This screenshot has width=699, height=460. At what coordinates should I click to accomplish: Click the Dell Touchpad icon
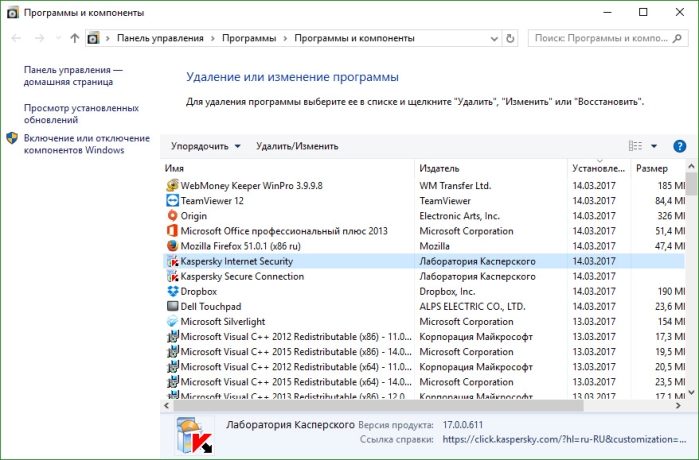172,306
